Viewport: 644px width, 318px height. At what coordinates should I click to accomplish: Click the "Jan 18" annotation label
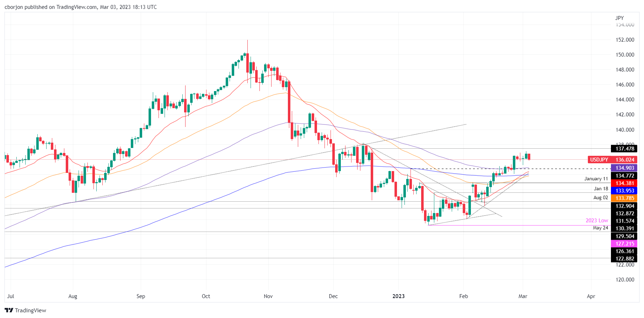601,189
